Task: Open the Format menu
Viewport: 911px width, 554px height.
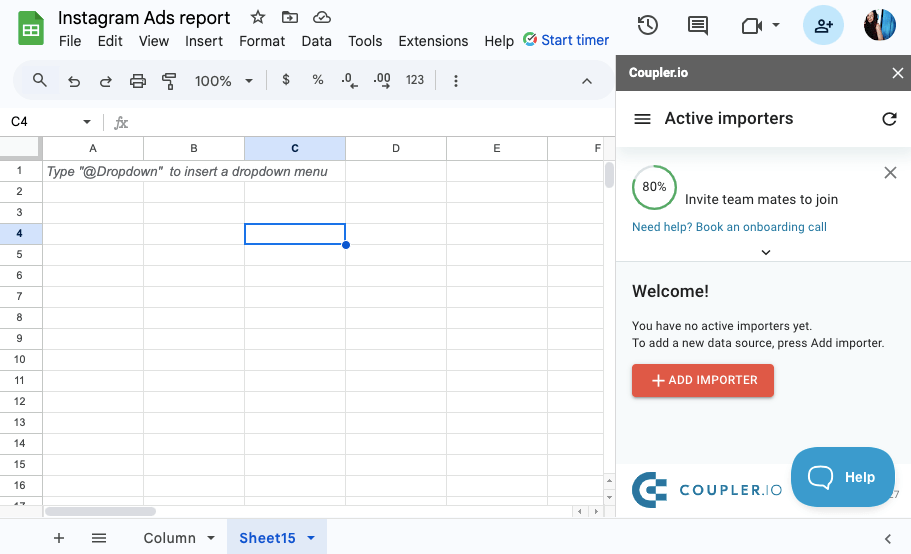Action: pos(262,41)
